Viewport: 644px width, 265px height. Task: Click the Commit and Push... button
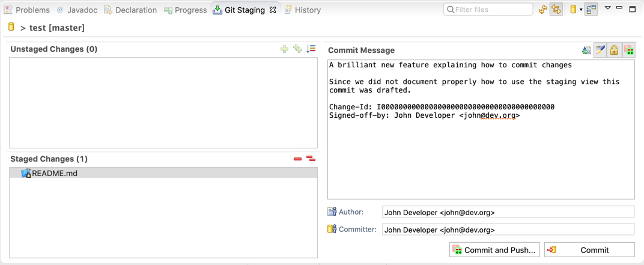coord(495,250)
